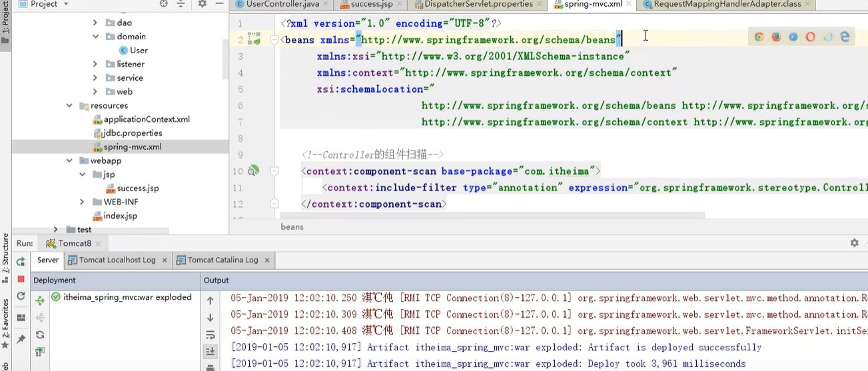Image resolution: width=868 pixels, height=371 pixels.
Task: Click the Spring bean gutter icon on line 2
Action: (254, 39)
